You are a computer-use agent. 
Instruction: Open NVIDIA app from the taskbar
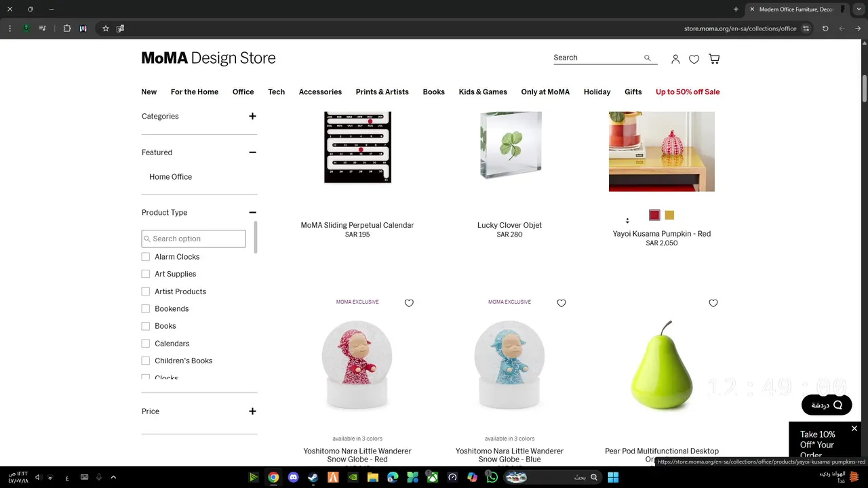click(x=353, y=477)
